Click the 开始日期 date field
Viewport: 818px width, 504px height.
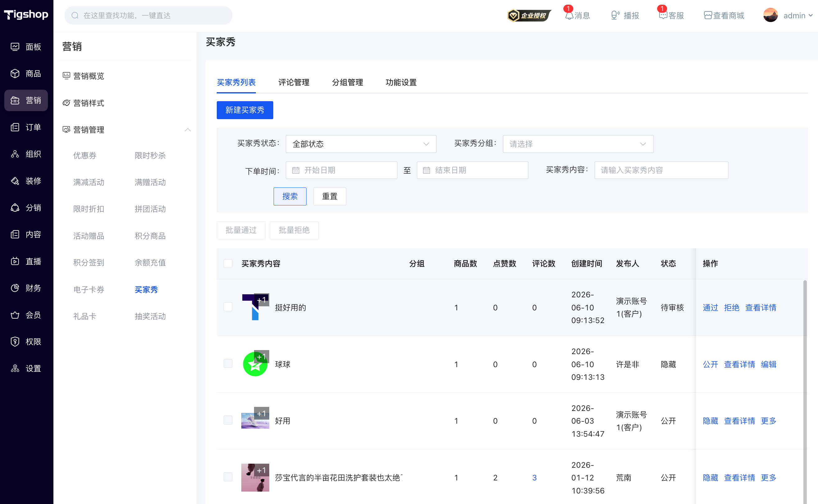(342, 170)
